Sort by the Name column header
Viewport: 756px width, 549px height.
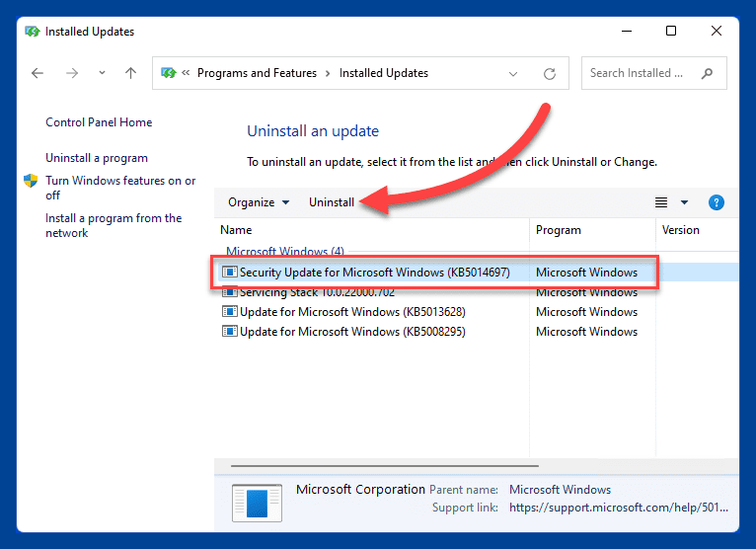tap(236, 230)
